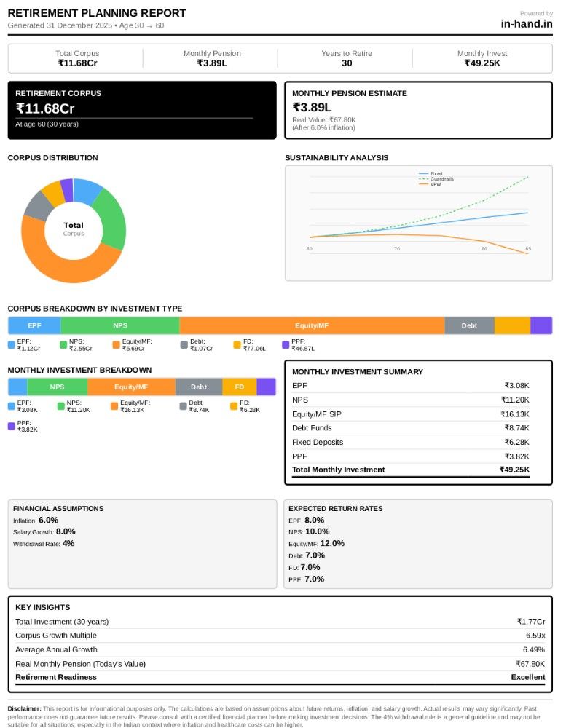This screenshot has width=566, height=728.
Task: Click the FD segment in monthly investment bar
Action: (240, 387)
